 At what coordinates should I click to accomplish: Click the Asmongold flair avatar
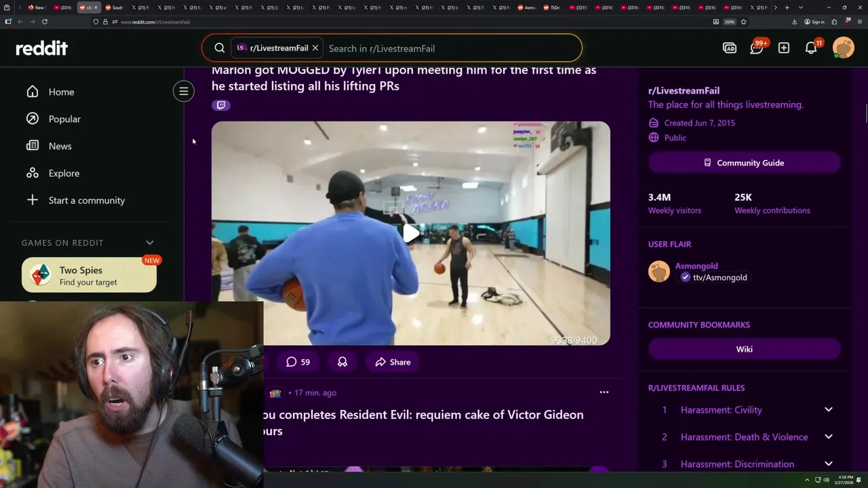click(x=659, y=271)
